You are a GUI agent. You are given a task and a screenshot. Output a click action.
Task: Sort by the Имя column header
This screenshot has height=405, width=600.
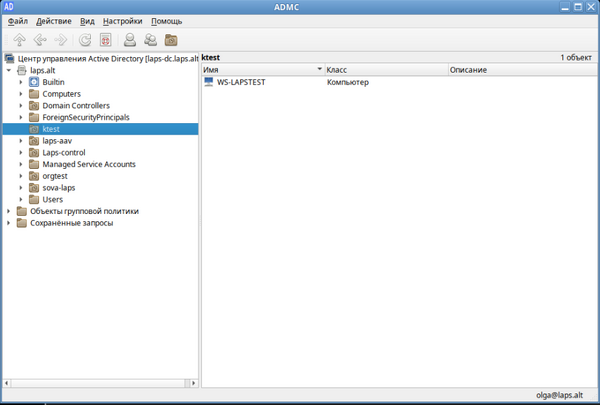click(263, 70)
